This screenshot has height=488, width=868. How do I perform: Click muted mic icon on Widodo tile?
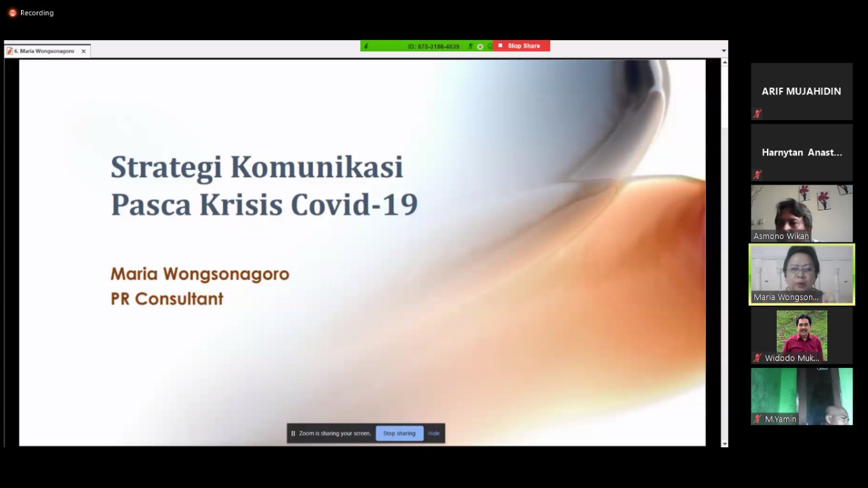(757, 358)
